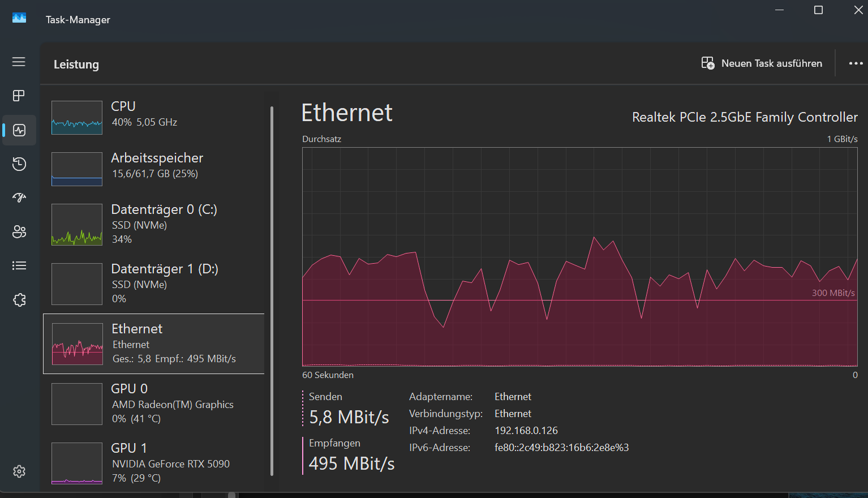
Task: Click memory usage text 15,6/61,7 GB (25%)
Action: tap(155, 174)
